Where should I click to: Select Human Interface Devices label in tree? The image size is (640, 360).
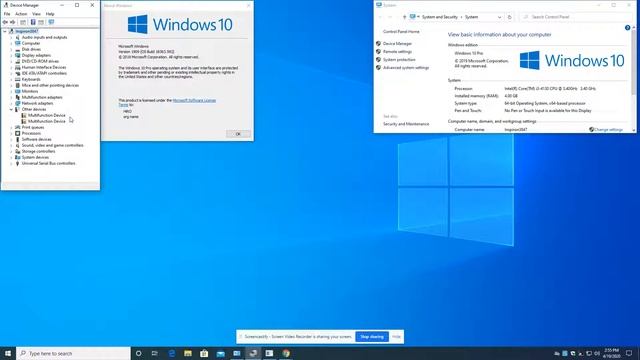(44, 67)
